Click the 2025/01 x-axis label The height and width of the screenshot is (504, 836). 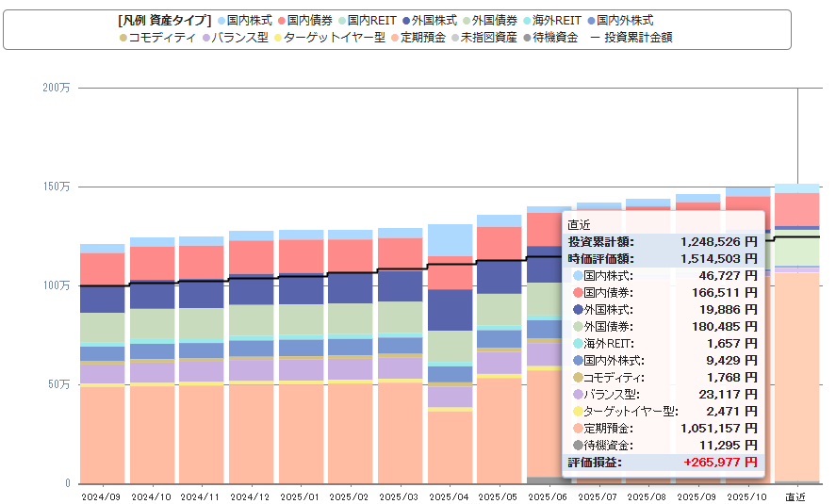[x=300, y=496]
